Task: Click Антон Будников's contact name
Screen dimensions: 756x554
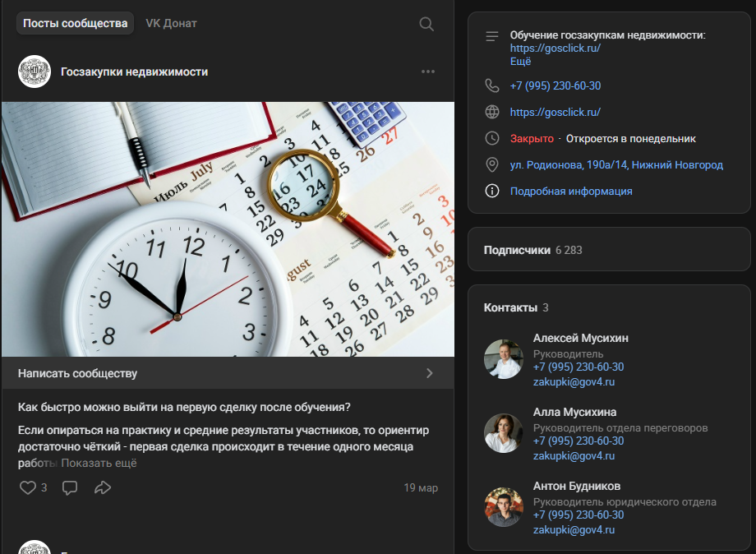Action: coord(577,486)
